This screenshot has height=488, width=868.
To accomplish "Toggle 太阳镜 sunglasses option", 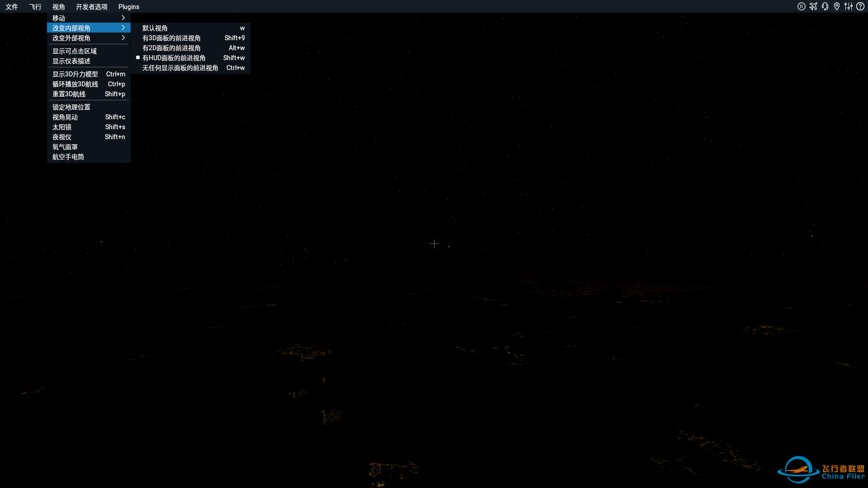I will pos(89,127).
